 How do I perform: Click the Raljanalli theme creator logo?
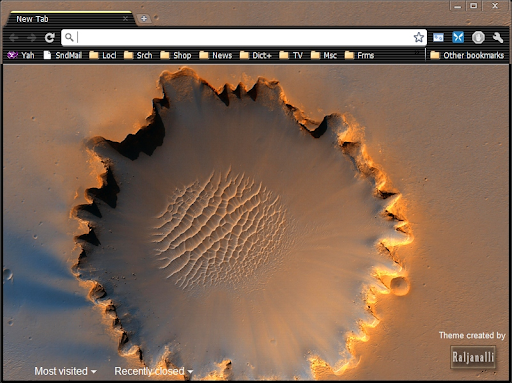pyautogui.click(x=473, y=357)
